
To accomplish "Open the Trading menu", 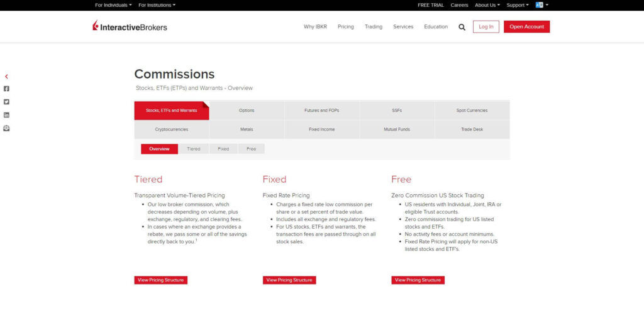I will [374, 26].
